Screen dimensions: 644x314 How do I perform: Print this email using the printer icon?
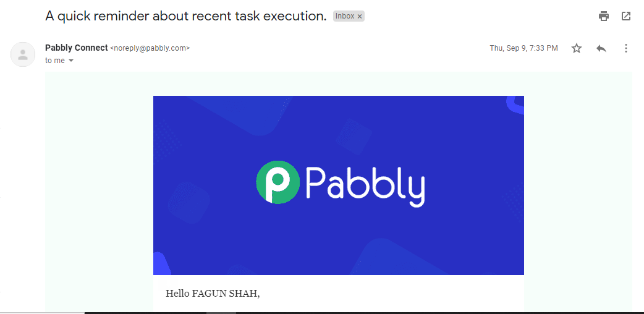[x=604, y=17]
